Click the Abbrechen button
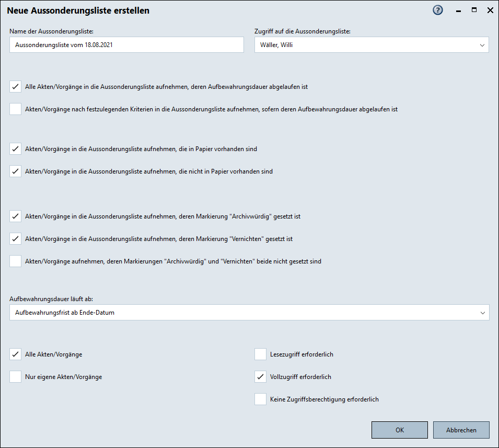 461,430
